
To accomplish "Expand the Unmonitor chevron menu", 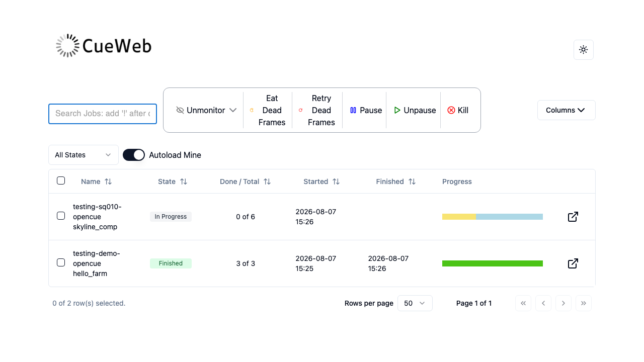I will 233,110.
